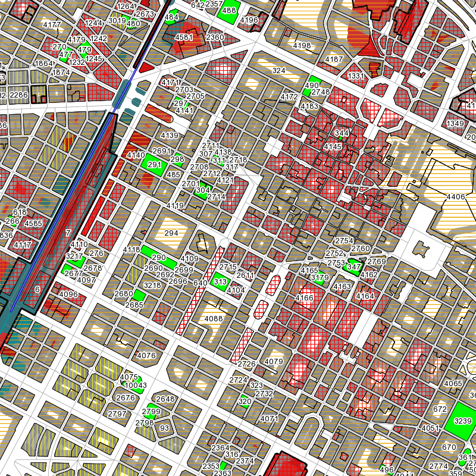Viewport: 476px width, 476px height.
Task: Click parcel label 2648
Action: pos(165,399)
